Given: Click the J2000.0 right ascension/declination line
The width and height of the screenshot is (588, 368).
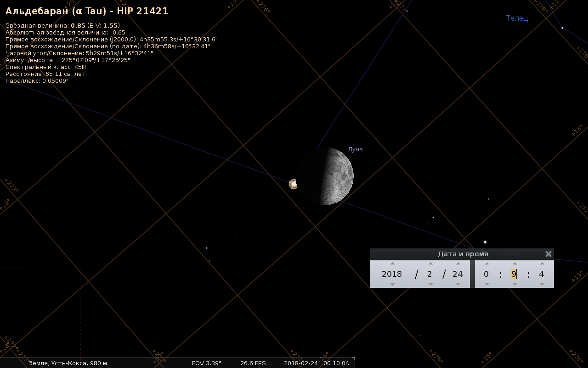Looking at the screenshot, I should [x=112, y=40].
